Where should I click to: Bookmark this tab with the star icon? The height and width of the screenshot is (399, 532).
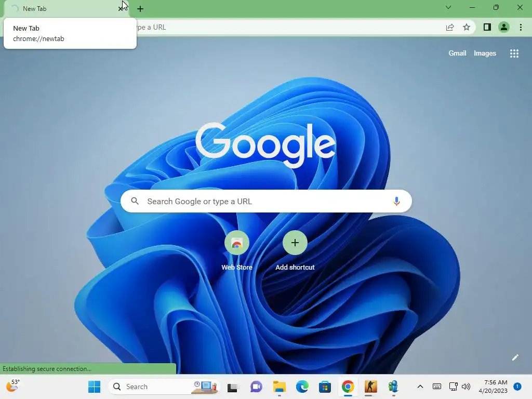coord(467,27)
